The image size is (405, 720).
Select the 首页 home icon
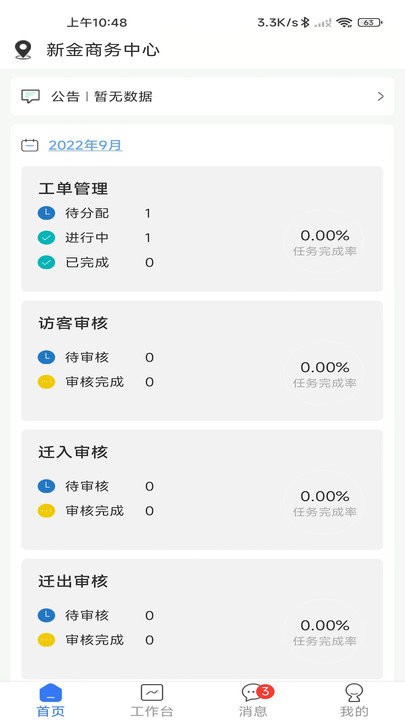click(51, 693)
